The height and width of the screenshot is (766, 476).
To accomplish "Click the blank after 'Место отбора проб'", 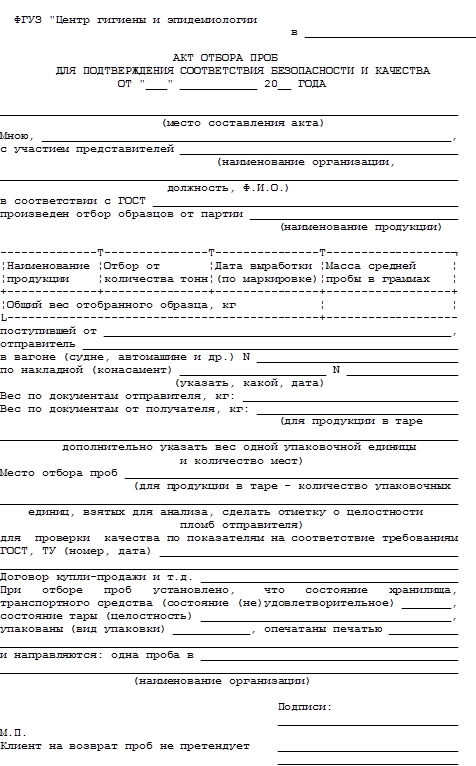I will (x=291, y=473).
